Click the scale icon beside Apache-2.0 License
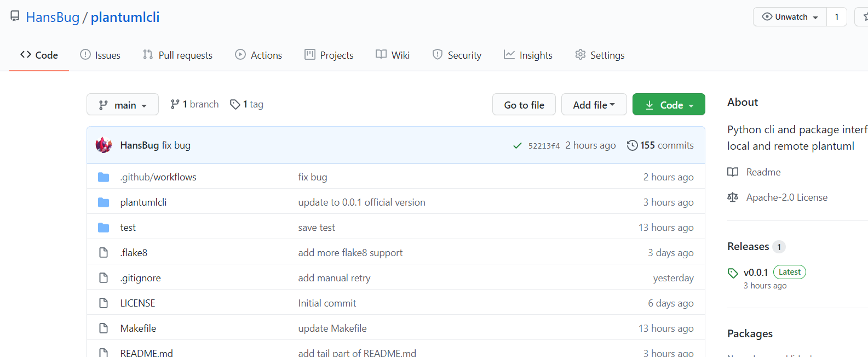The height and width of the screenshot is (357, 868). coord(733,197)
